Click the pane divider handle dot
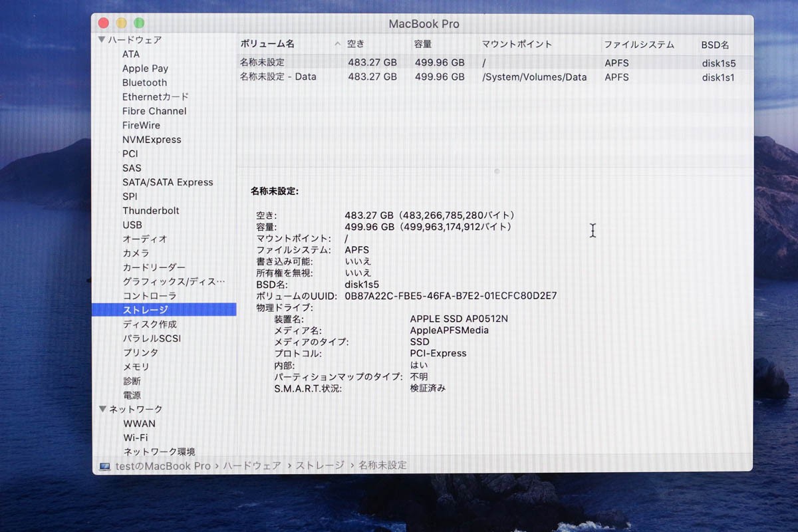Viewport: 798px width, 532px height. pos(497,172)
